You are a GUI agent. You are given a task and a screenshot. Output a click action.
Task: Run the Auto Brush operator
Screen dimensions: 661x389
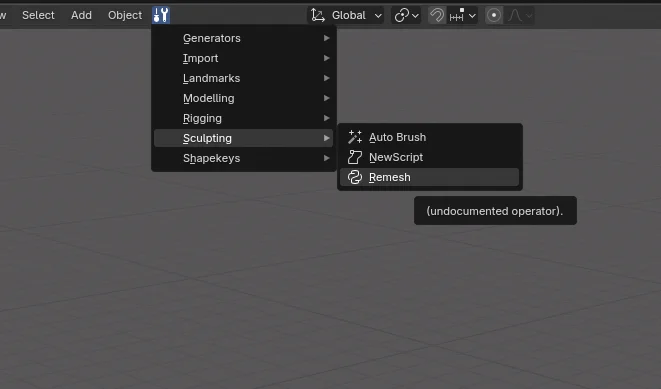coord(430,137)
